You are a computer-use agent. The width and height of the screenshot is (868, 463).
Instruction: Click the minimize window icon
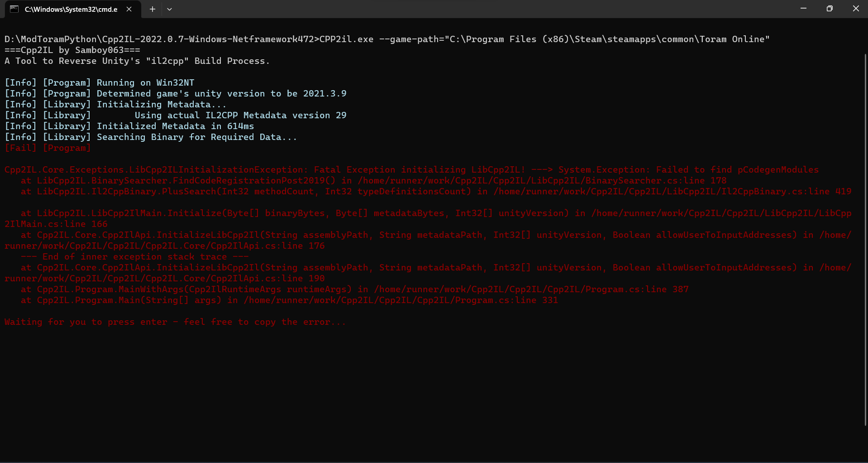click(803, 8)
